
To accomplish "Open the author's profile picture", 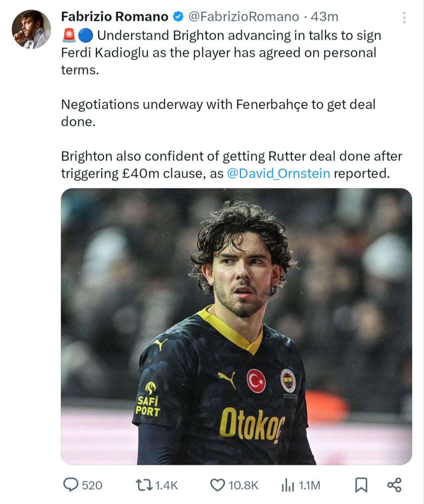I will [x=31, y=29].
